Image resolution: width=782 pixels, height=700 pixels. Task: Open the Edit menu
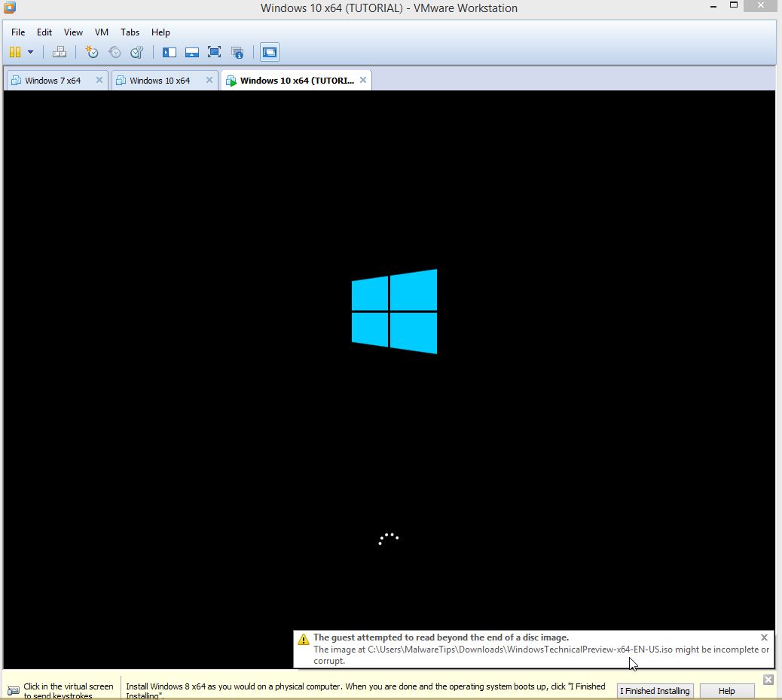click(44, 32)
